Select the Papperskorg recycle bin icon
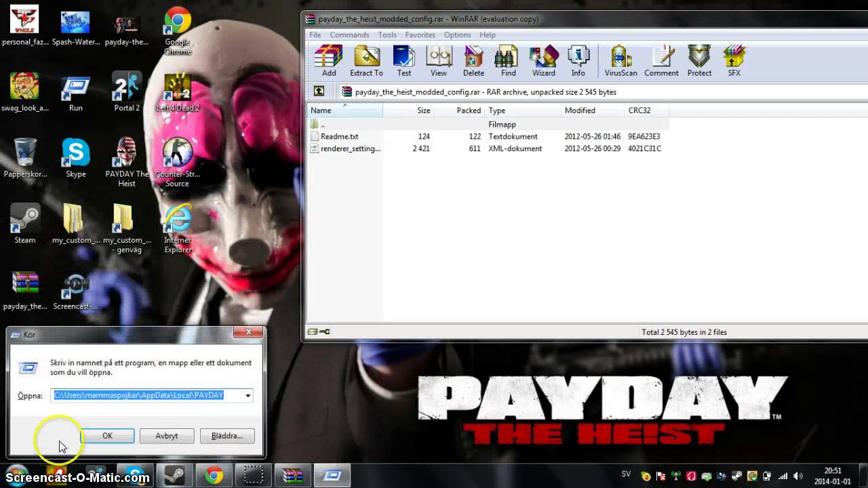868x488 pixels. point(25,158)
